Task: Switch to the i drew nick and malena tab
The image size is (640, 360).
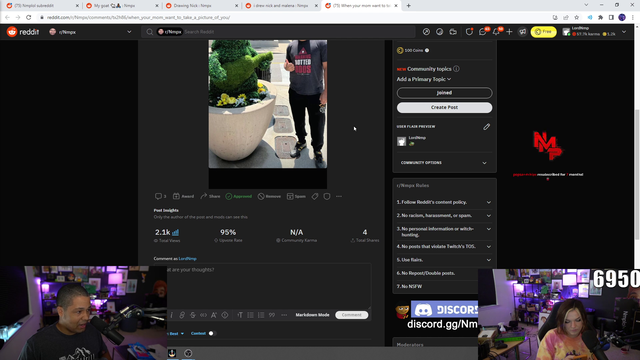Action: coord(281,6)
